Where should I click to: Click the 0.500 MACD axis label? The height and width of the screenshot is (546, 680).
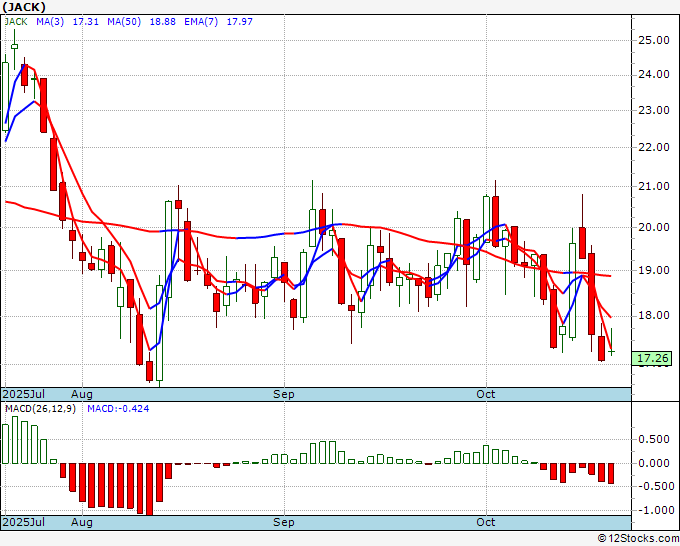click(654, 439)
